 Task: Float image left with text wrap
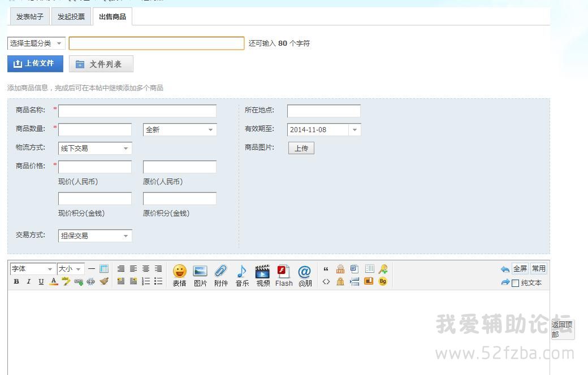(x=121, y=281)
